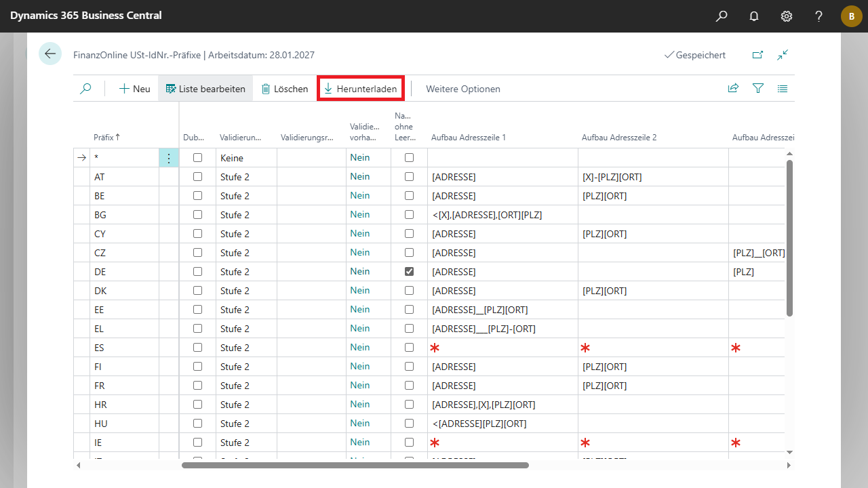This screenshot has width=868, height=488.
Task: Open Validierun... column header
Action: pyautogui.click(x=241, y=138)
